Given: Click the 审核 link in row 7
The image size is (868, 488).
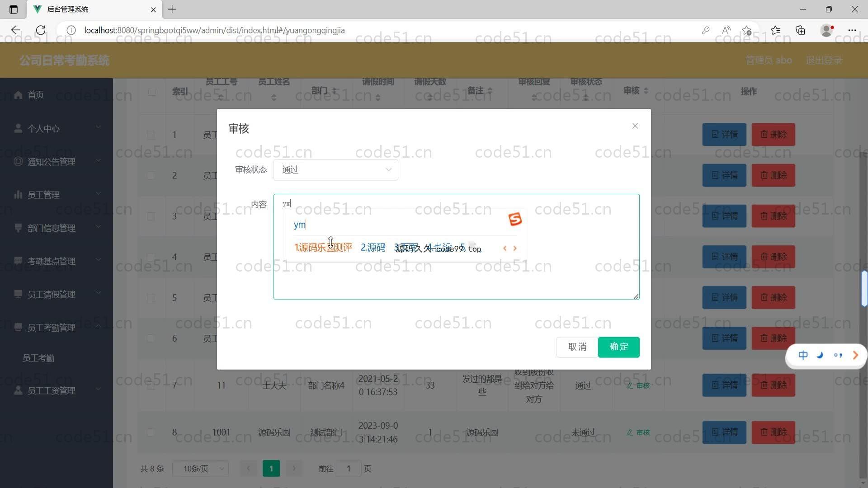Looking at the screenshot, I should tap(638, 386).
